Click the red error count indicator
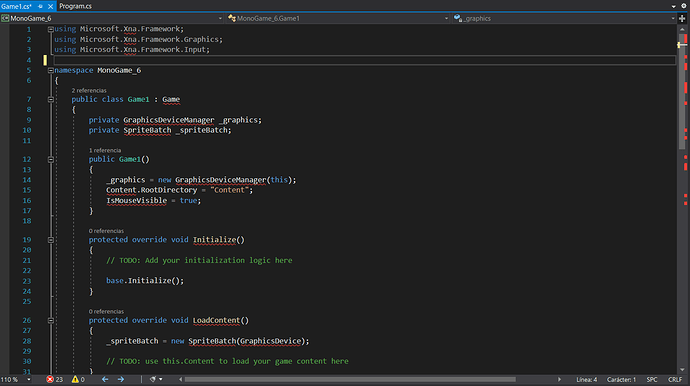Viewport: 690px width, 386px height. 55,379
